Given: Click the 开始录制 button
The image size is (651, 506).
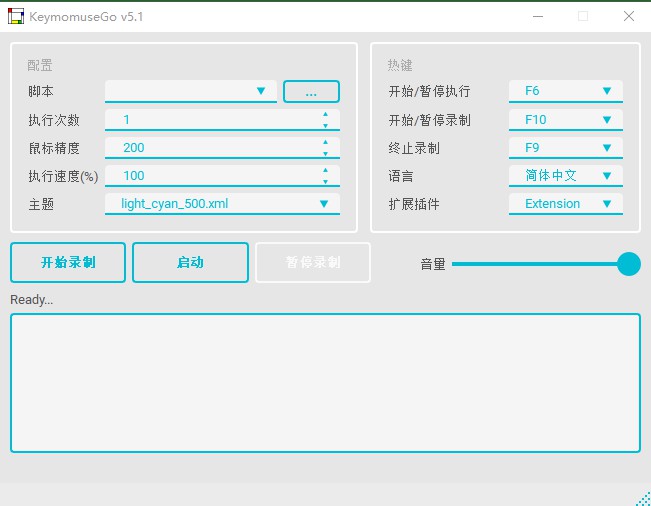Looking at the screenshot, I should [68, 262].
